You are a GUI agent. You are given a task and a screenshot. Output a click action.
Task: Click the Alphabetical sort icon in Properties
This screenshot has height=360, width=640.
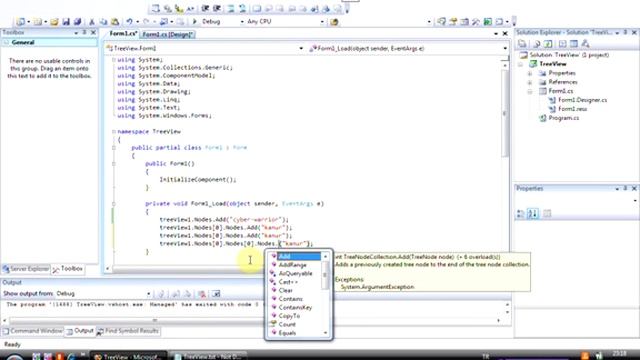click(533, 213)
